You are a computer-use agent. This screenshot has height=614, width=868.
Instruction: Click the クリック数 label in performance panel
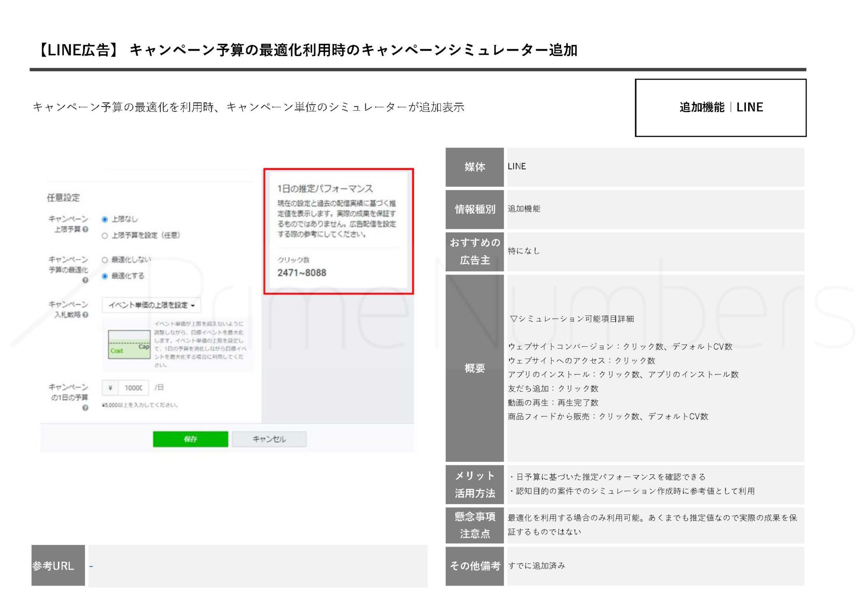pos(293,260)
